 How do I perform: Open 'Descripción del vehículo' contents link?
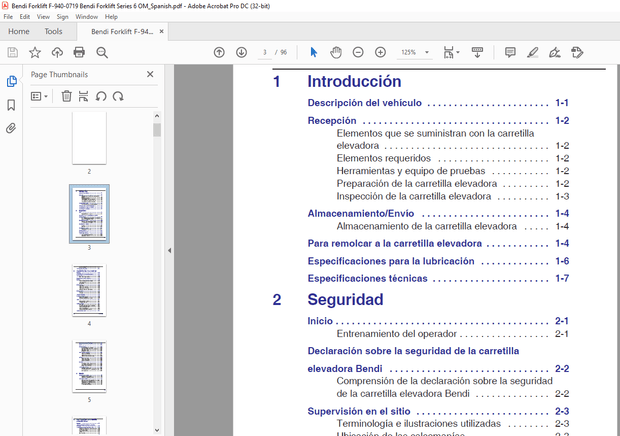pyautogui.click(x=365, y=103)
